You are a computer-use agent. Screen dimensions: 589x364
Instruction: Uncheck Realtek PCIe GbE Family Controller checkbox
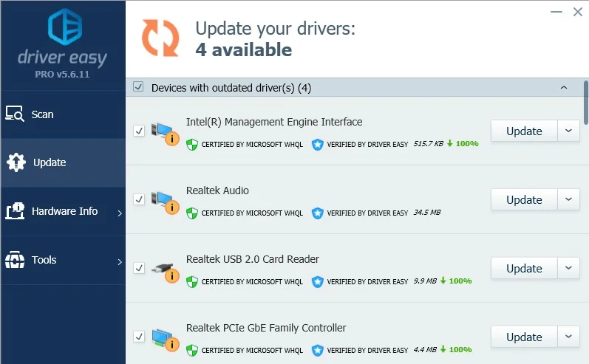[x=139, y=337]
